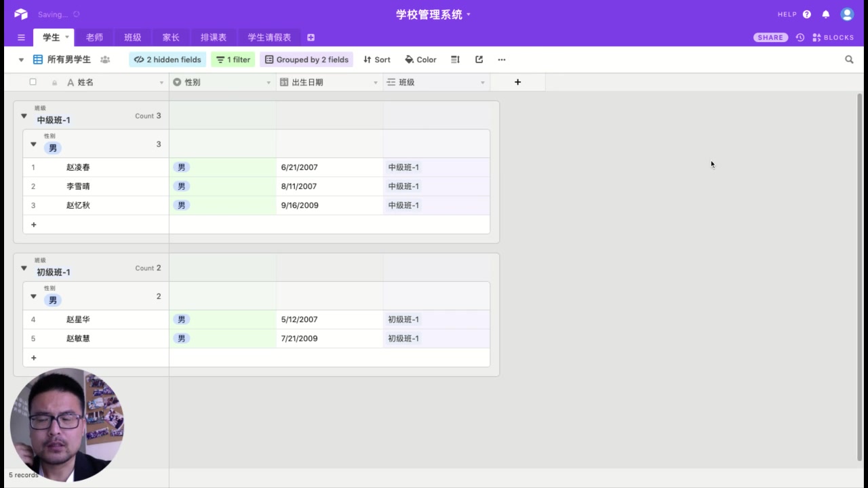Open the views sidebar hamburger icon
This screenshot has height=488, width=868.
[21, 37]
